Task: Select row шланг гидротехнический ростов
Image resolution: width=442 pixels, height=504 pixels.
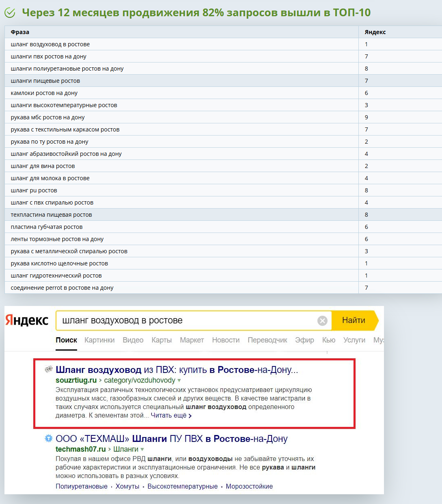Action: point(223,276)
